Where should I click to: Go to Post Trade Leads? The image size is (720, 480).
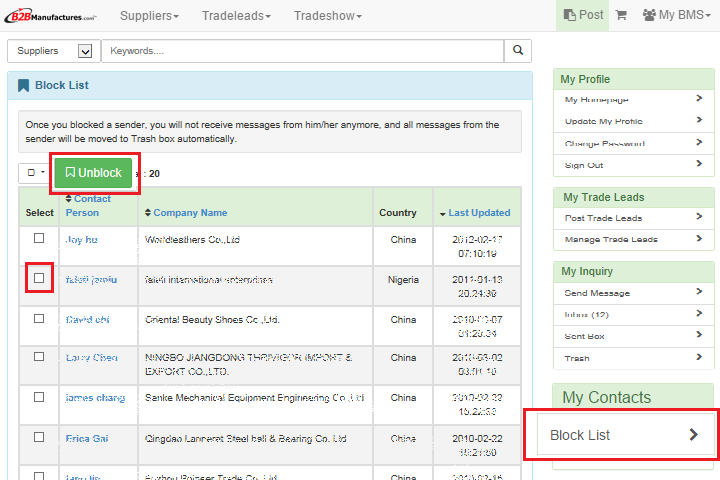click(x=632, y=218)
